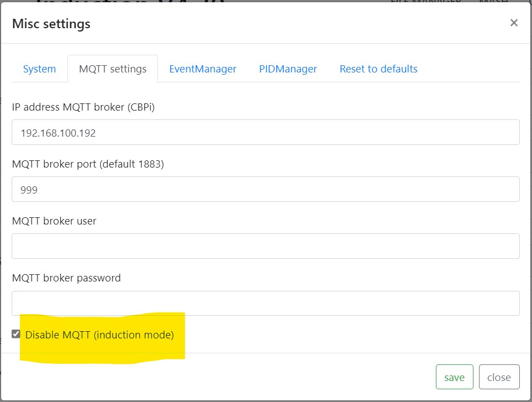Click the Disable MQTT (induction mode) label
This screenshot has height=402, width=532.
point(99,335)
